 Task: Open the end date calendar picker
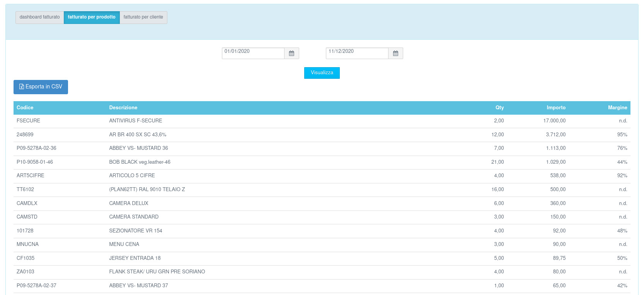click(395, 53)
